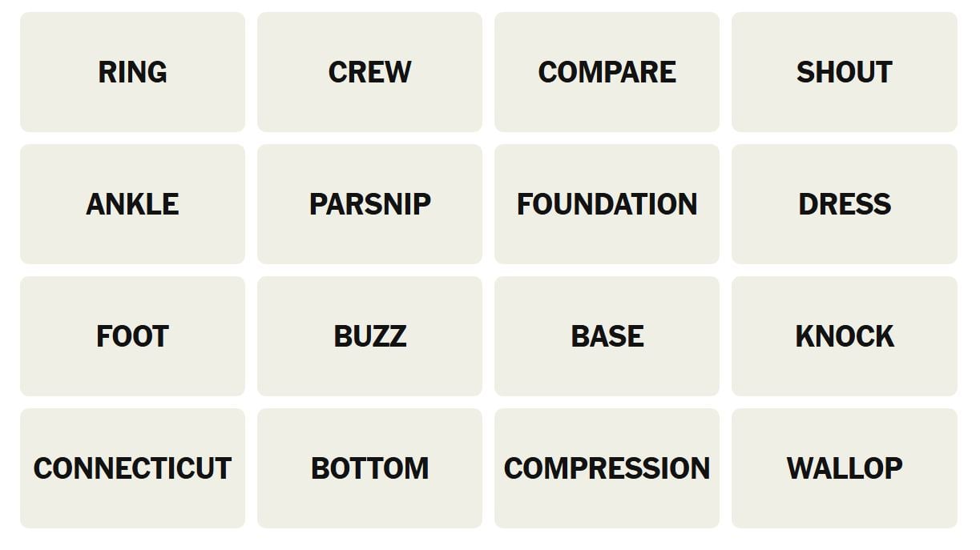This screenshot has width=980, height=550.
Task: Select the RING word tile
Action: pos(132,72)
